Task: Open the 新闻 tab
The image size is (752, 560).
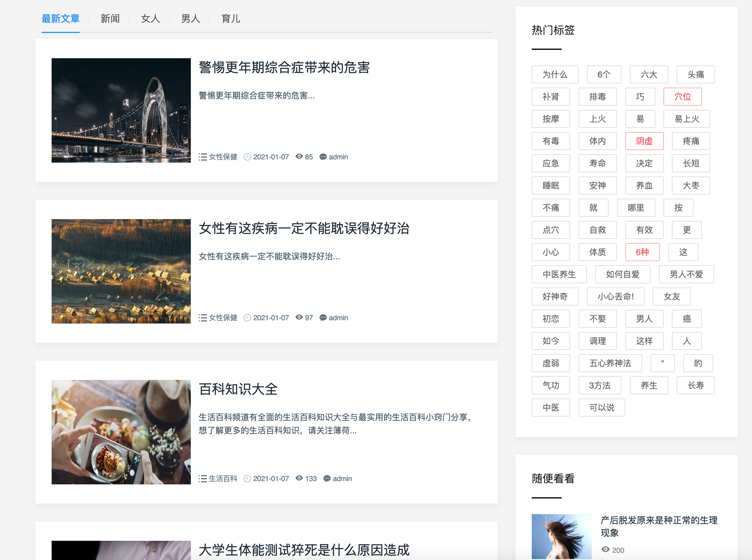Action: pos(110,19)
